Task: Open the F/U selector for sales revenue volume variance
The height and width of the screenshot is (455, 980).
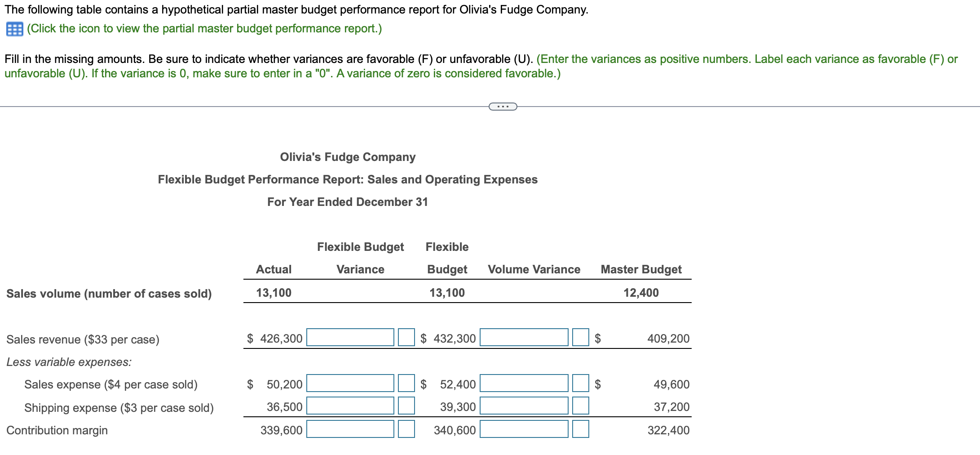Action: pyautogui.click(x=581, y=338)
